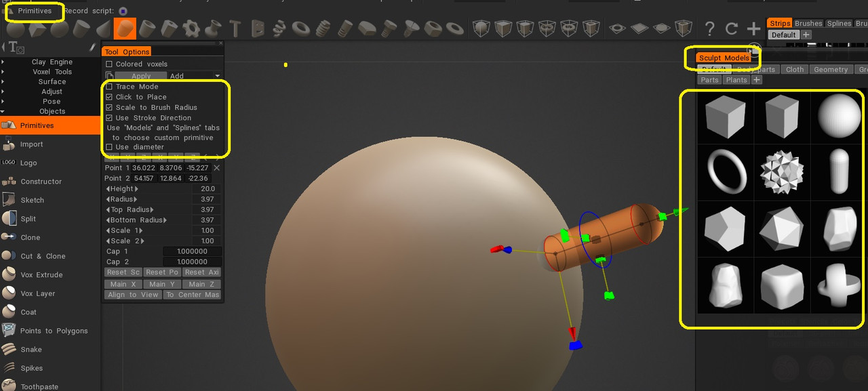
Task: Choose the gear primitive
Action: tap(191, 29)
